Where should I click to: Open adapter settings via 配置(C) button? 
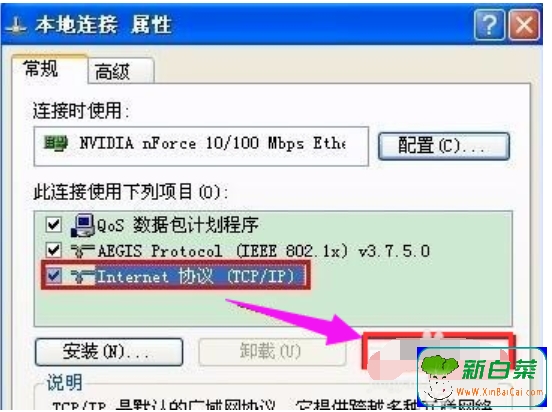pos(444,146)
